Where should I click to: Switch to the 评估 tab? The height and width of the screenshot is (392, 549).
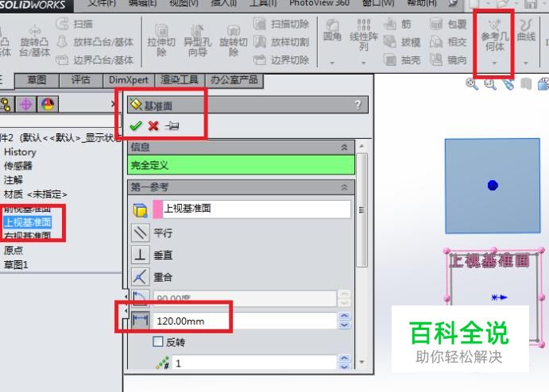click(81, 80)
